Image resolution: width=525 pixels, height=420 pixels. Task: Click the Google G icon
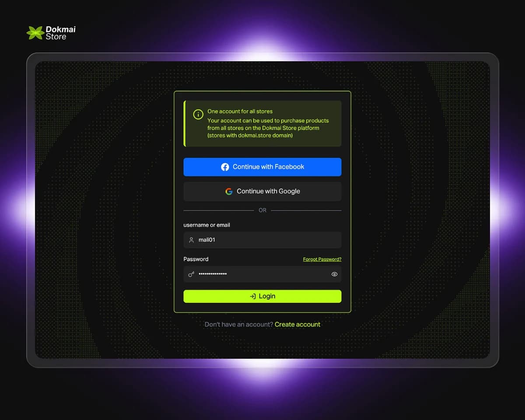229,191
